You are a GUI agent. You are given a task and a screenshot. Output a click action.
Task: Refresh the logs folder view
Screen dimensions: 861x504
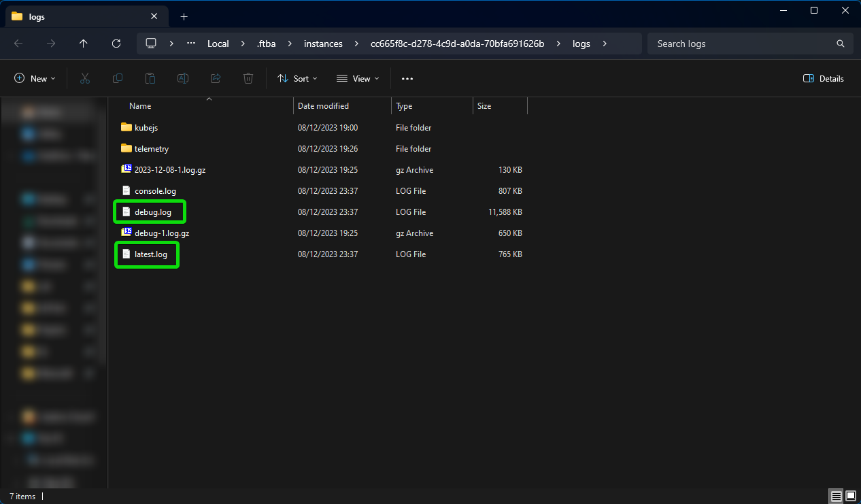pos(116,44)
